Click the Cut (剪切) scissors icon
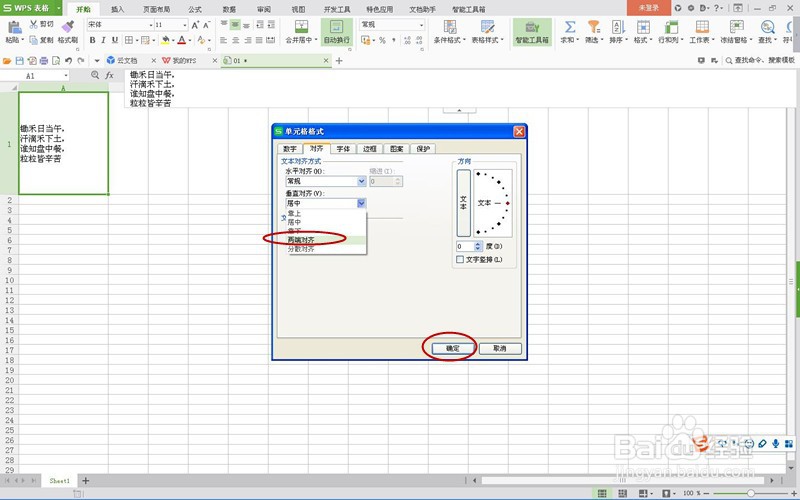 tap(34, 24)
